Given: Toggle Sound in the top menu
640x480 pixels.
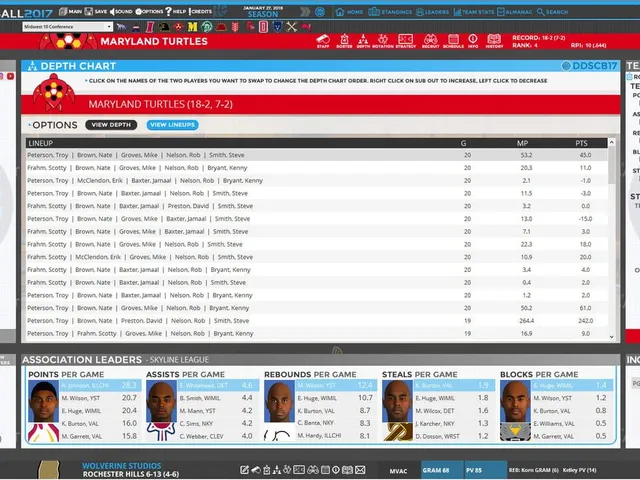Looking at the screenshot, I should click(x=121, y=11).
